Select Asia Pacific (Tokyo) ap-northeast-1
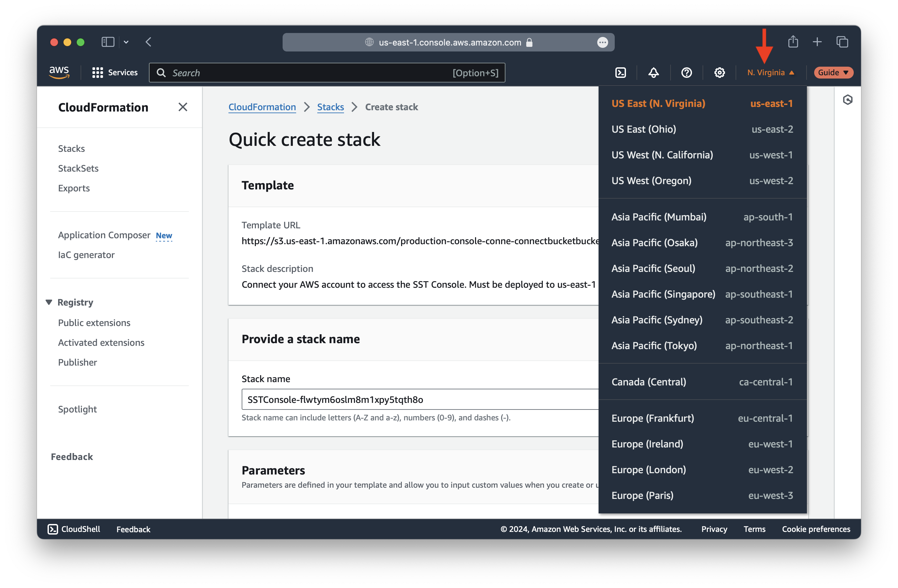The width and height of the screenshot is (898, 588). [701, 345]
